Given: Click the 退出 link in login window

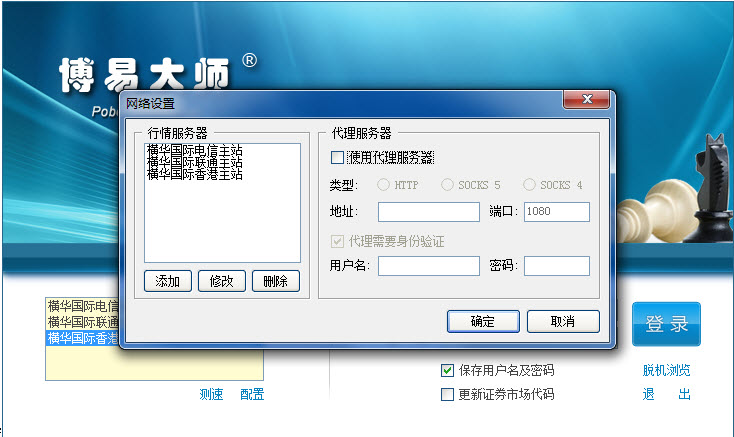Looking at the screenshot, I should click(667, 394).
